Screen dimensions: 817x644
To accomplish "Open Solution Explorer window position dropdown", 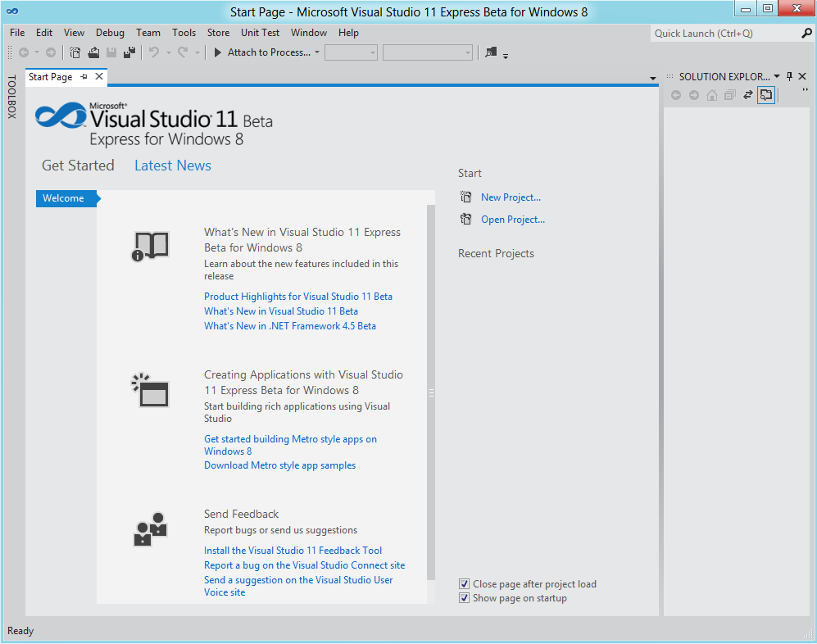I will (x=777, y=76).
